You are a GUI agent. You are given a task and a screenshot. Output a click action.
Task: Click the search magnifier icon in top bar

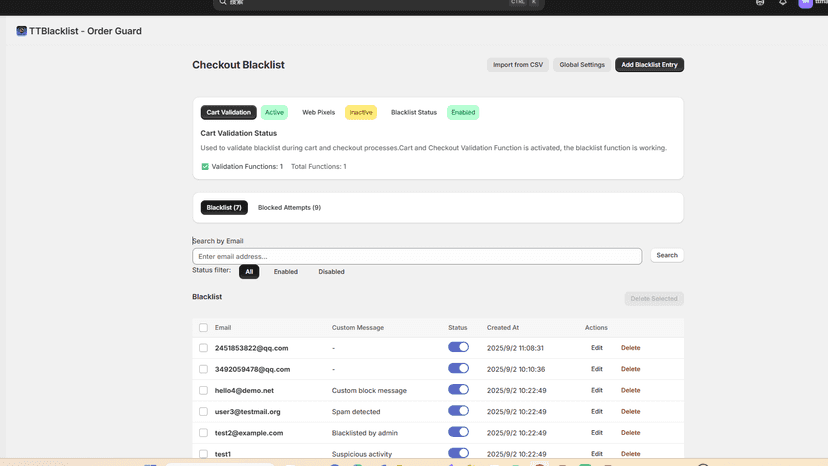[223, 2]
